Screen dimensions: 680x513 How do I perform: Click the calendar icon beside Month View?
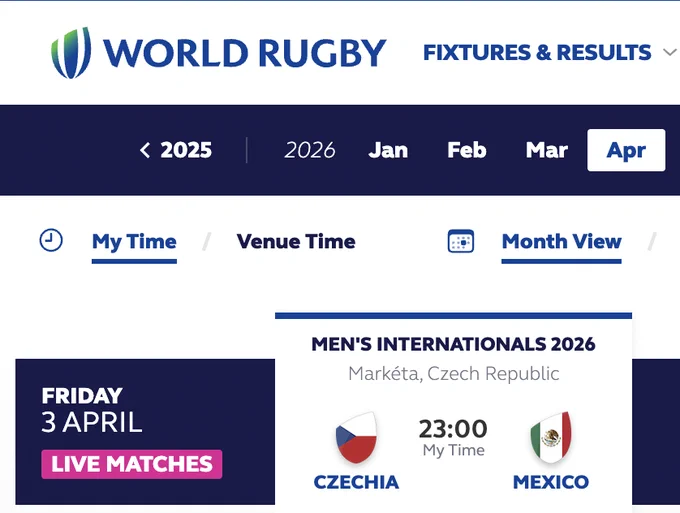461,241
